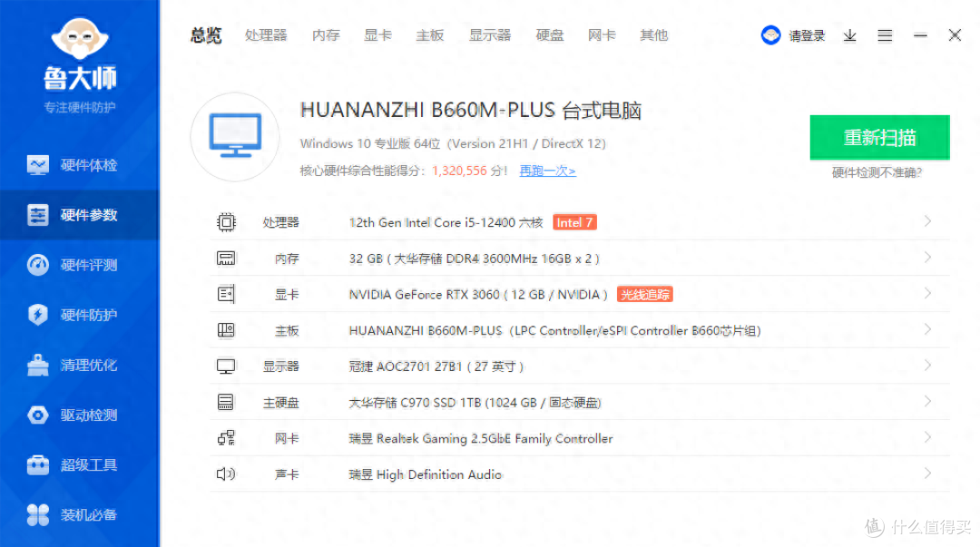Screen dimensions: 980x547
Task: Click 硬件检测不准确? link
Action: (x=877, y=172)
